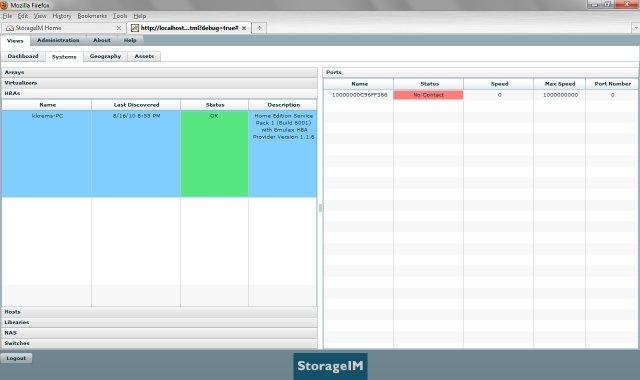Open the Firefox Help menu

(x=140, y=16)
